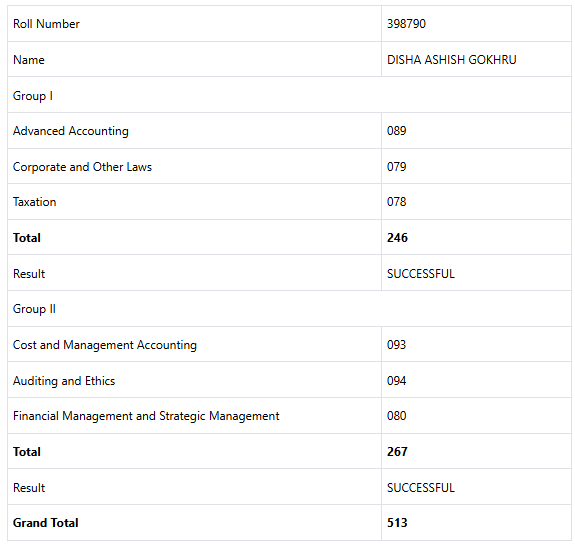This screenshot has height=545, width=575.
Task: Click the Group II section header
Action: click(34, 309)
